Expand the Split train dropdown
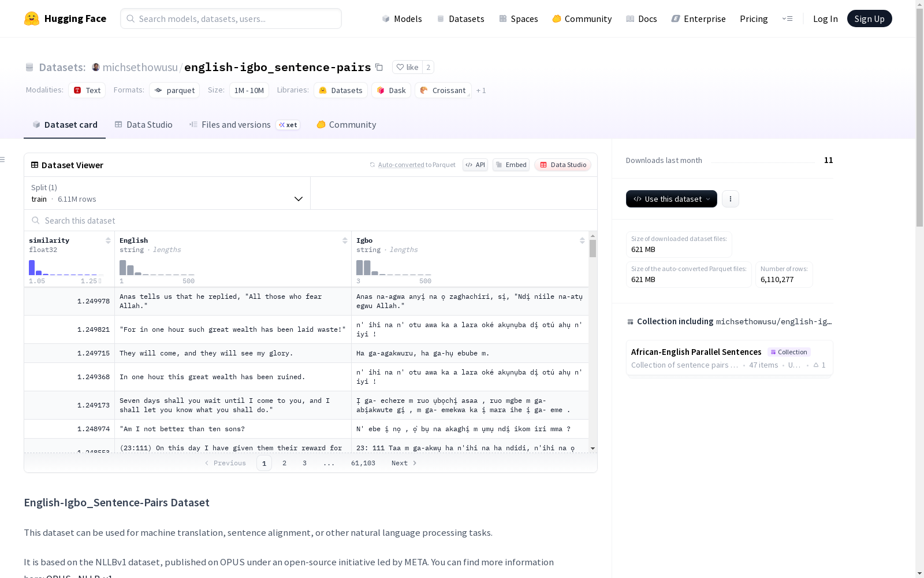Viewport: 924px width, 578px height. 167,193
